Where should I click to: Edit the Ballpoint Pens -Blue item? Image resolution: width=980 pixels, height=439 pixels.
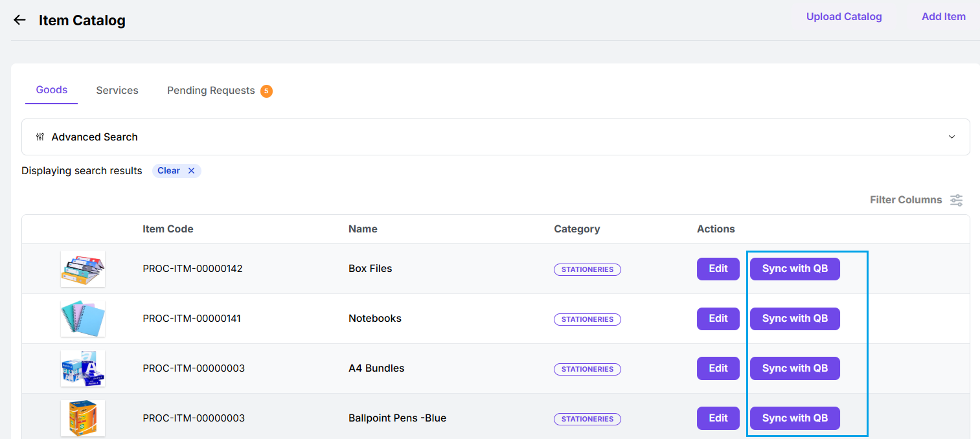[x=718, y=418]
